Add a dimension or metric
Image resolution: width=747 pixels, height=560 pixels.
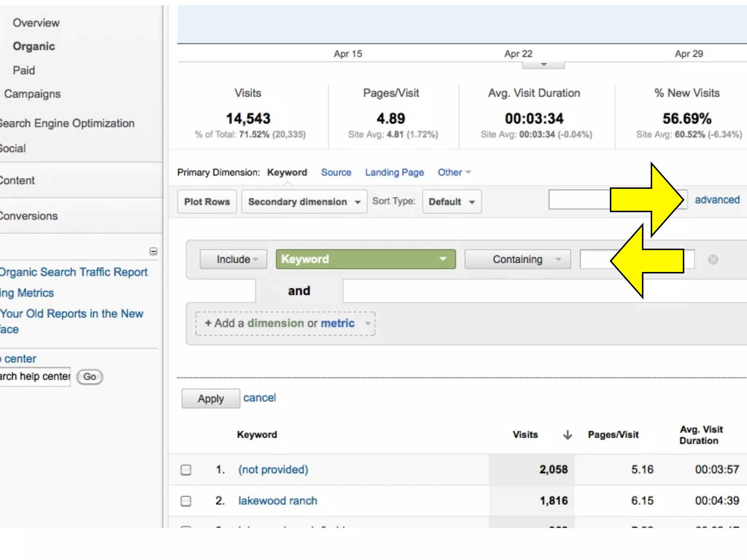285,323
